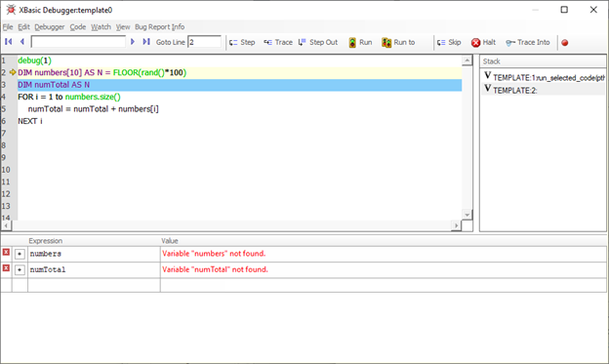Click the Expression column header
609x364 pixels.
pos(46,241)
